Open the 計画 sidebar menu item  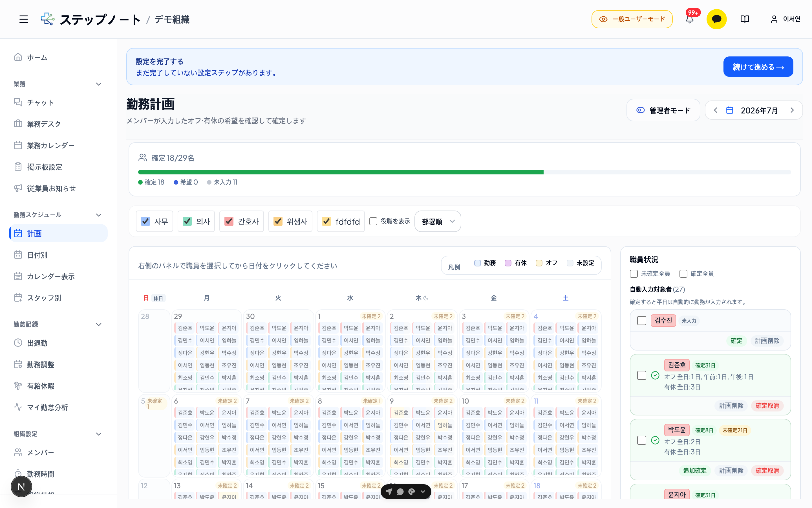59,233
